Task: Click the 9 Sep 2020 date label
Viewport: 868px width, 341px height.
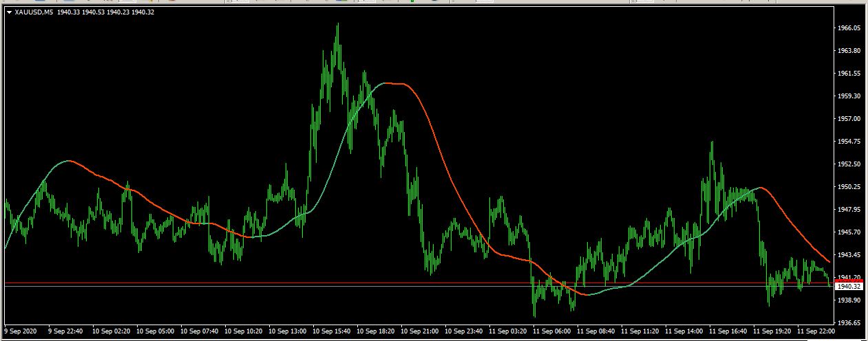Action: coord(21,331)
